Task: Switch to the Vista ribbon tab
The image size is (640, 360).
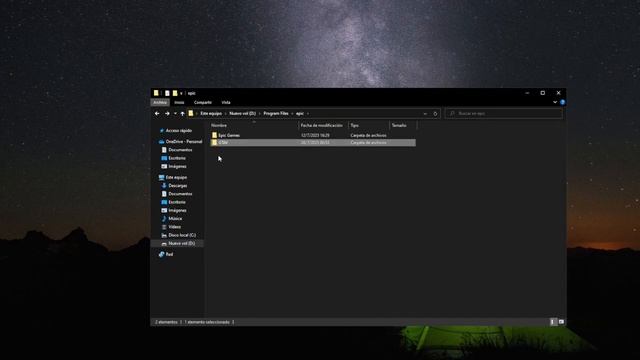Action: pos(226,102)
